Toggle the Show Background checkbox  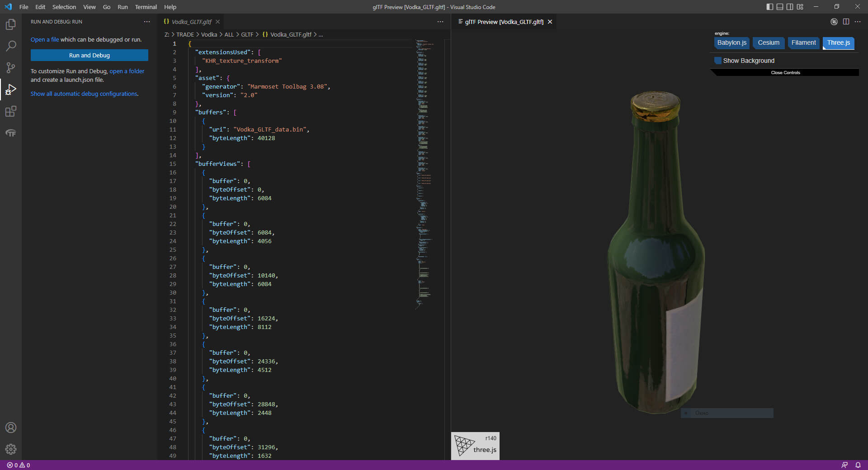click(718, 61)
